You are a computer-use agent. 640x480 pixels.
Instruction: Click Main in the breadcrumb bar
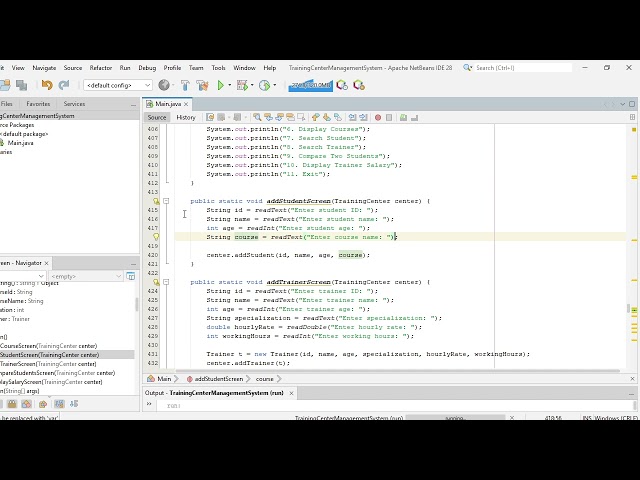pos(164,379)
